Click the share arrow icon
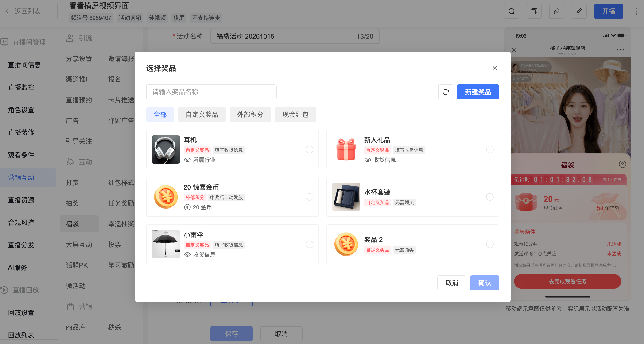The height and width of the screenshot is (344, 644). point(556,11)
